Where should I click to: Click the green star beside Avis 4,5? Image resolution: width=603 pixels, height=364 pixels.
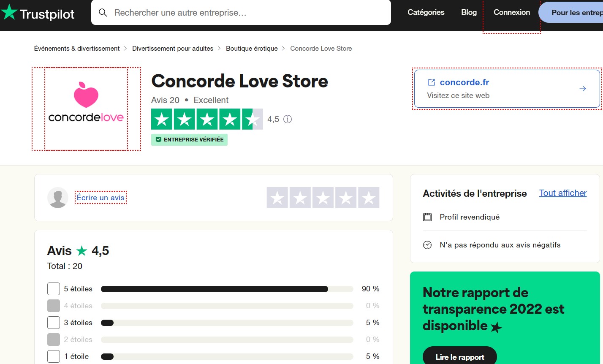(x=81, y=251)
